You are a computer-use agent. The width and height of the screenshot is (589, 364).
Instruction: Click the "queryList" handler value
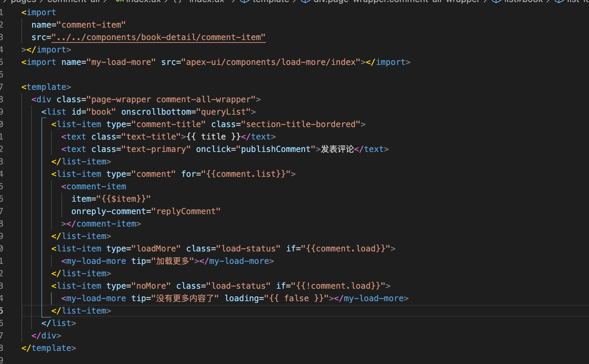(x=223, y=112)
